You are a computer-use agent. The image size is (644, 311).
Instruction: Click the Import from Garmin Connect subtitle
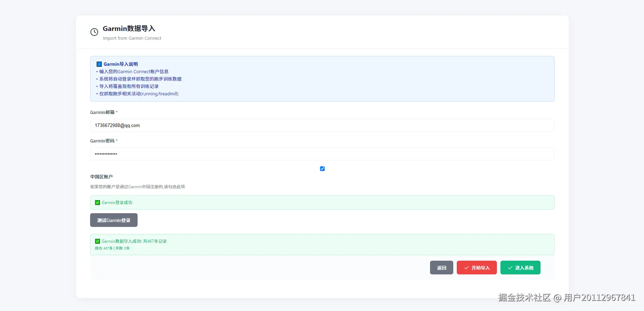[132, 38]
